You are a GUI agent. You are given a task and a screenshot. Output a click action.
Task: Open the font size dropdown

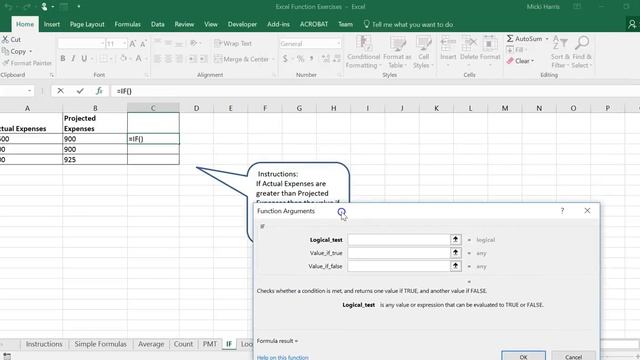124,43
